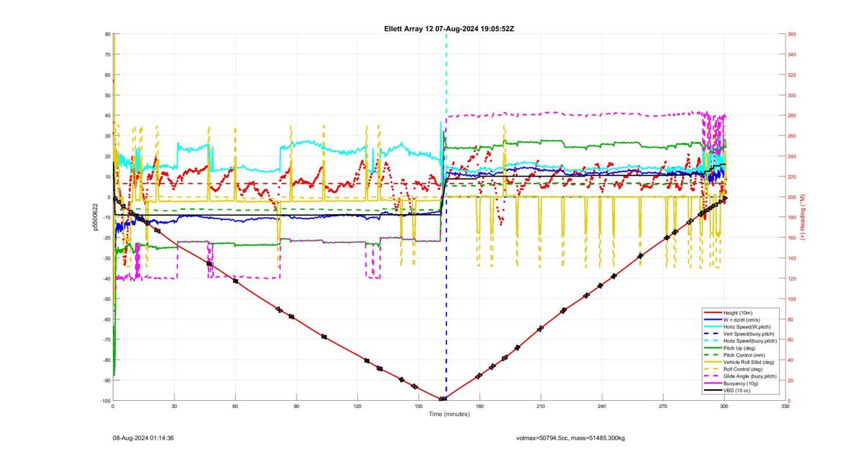Click the left y-axis tick label "80"
The height and width of the screenshot is (450, 868).
click(x=107, y=34)
